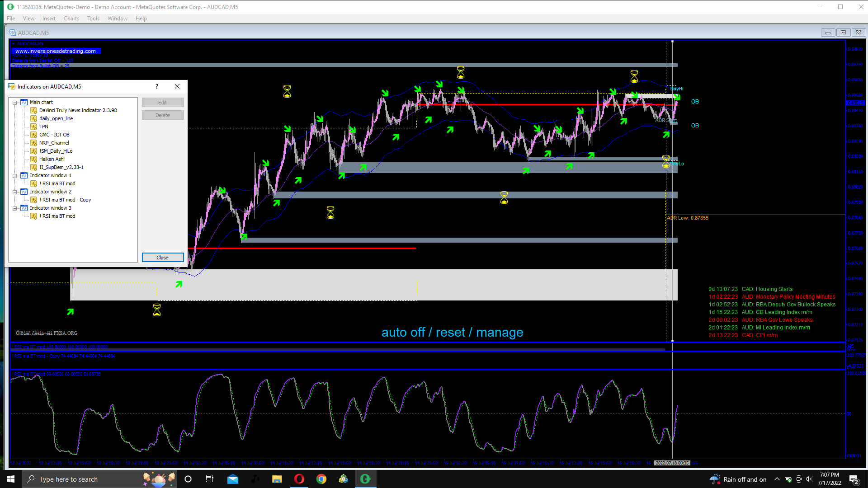Select the daily_open_line indicator

56,118
